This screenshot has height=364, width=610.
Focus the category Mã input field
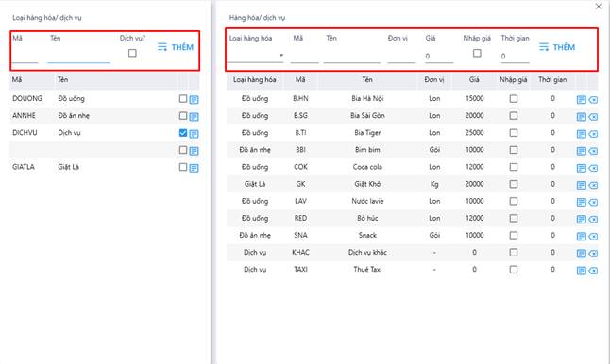tap(25, 56)
